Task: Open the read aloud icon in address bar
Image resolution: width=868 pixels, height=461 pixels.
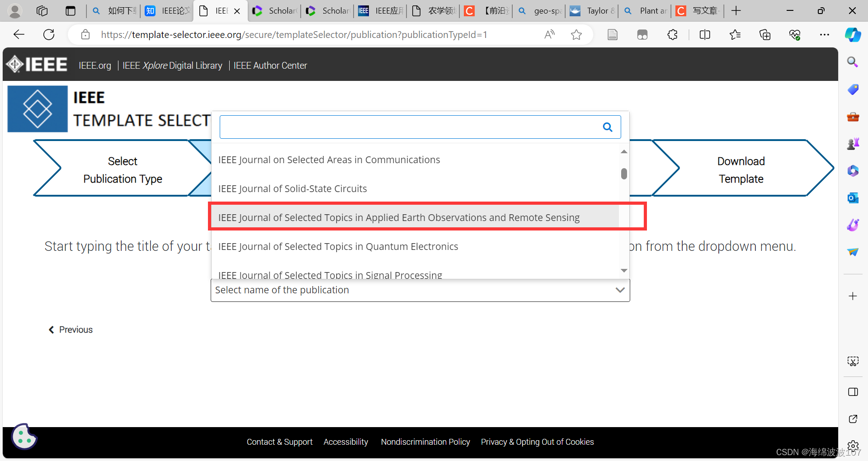Action: tap(549, 34)
